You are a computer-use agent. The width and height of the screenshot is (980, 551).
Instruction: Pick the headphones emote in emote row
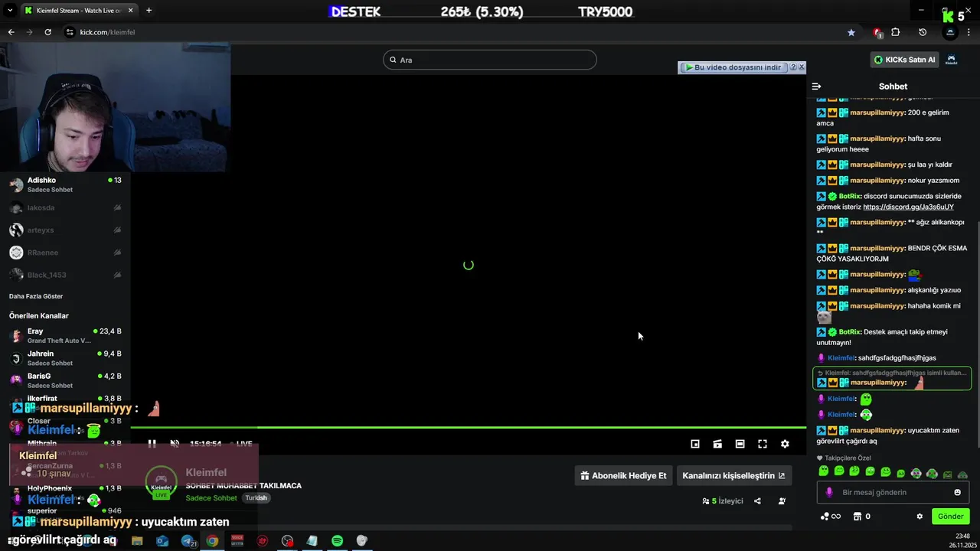pyautogui.click(x=916, y=473)
